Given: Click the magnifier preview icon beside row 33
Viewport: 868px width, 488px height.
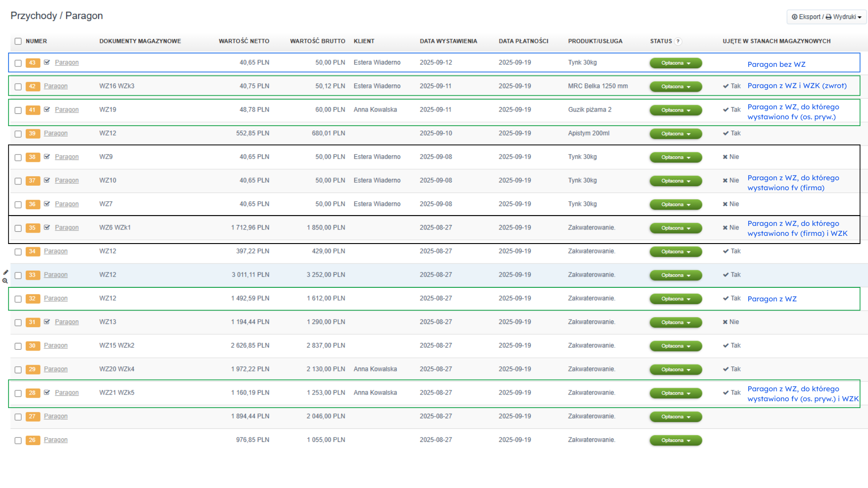Looking at the screenshot, I should pyautogui.click(x=5, y=281).
